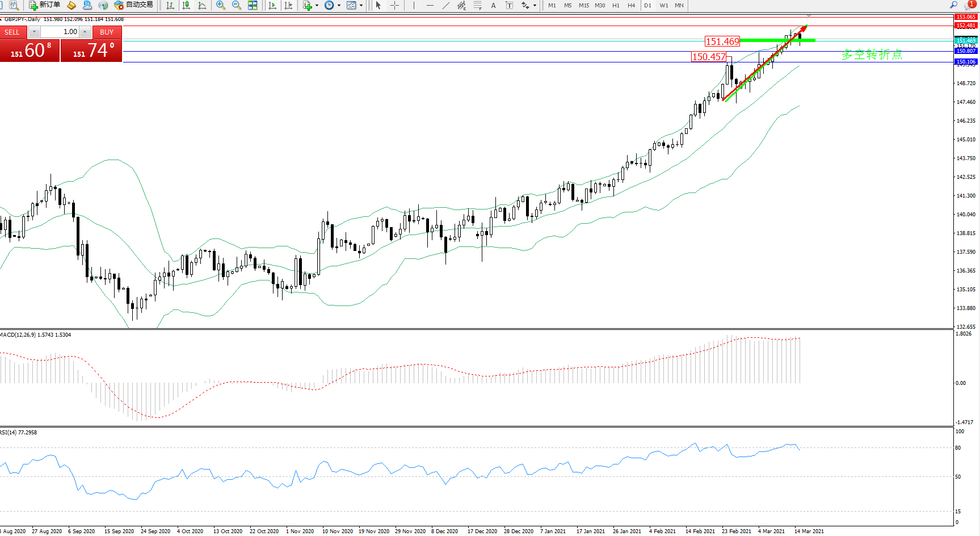The height and width of the screenshot is (536, 980).
Task: Switch to the W1 timeframe
Action: click(663, 5)
